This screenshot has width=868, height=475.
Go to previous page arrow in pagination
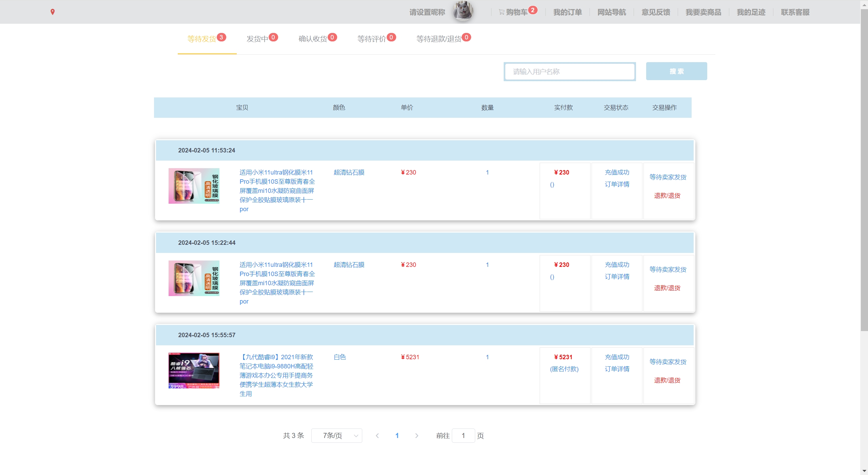[x=377, y=436]
